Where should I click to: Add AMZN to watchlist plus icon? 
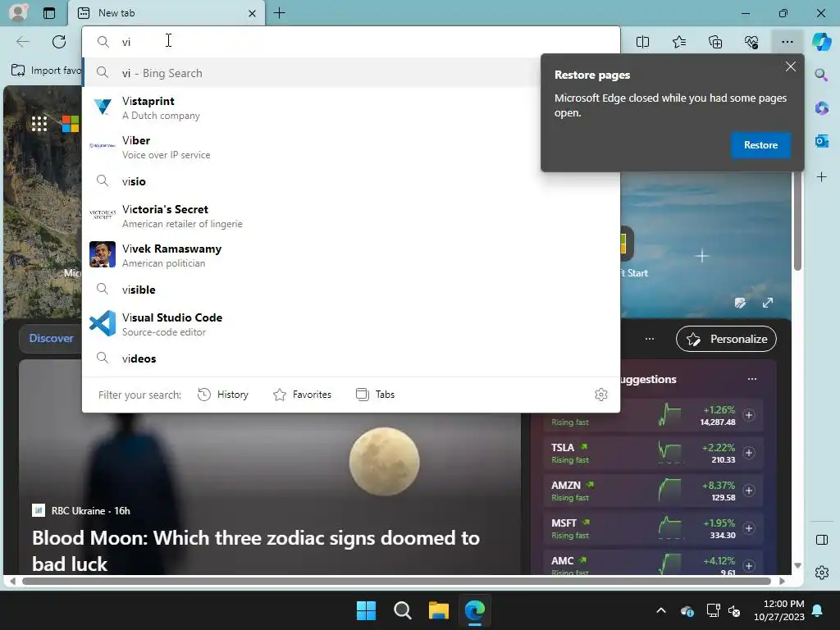749,491
